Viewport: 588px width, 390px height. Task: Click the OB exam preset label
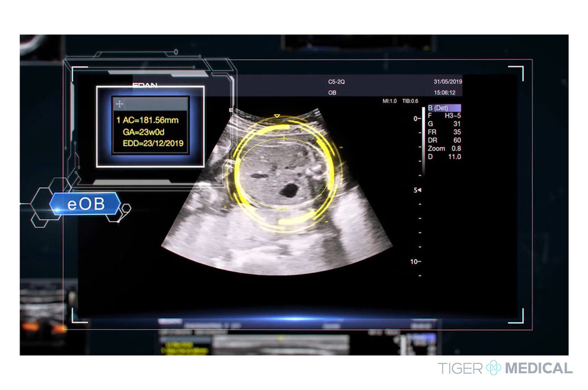[332, 92]
